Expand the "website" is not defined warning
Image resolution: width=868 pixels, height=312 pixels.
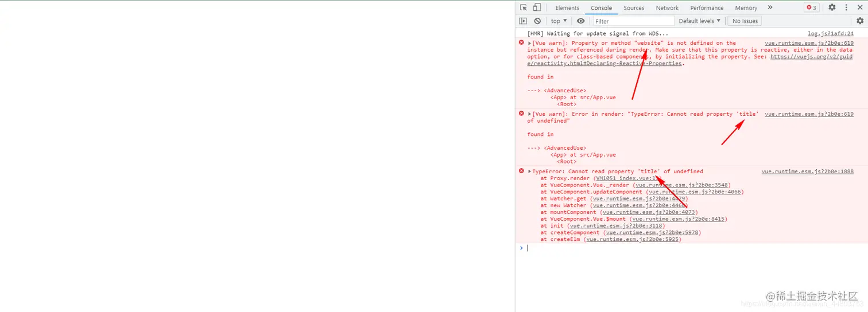coord(529,43)
